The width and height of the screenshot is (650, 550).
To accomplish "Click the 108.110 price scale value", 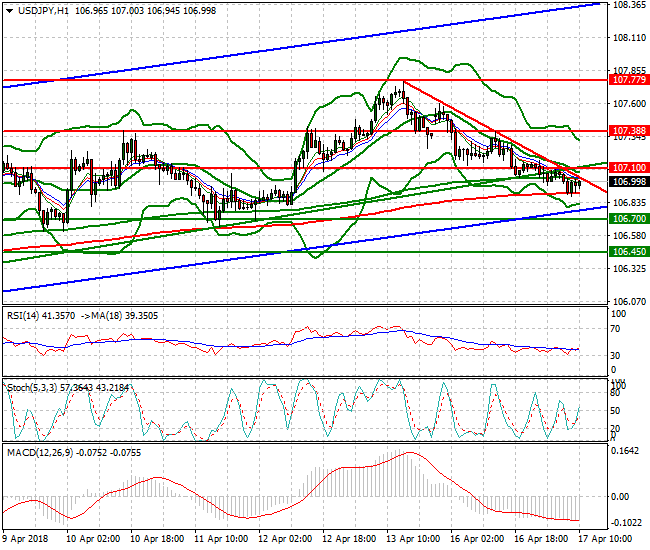I will tap(629, 38).
